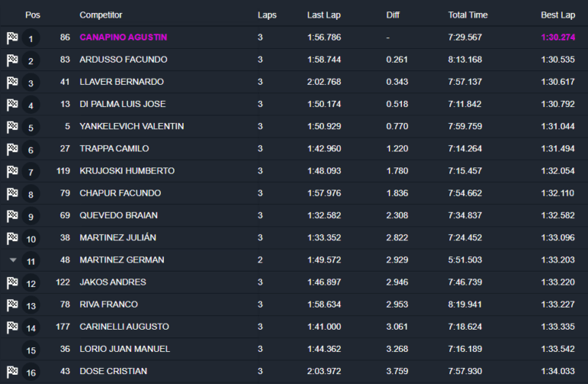Click the checkered flag next to Ardusso Facundo

12,60
